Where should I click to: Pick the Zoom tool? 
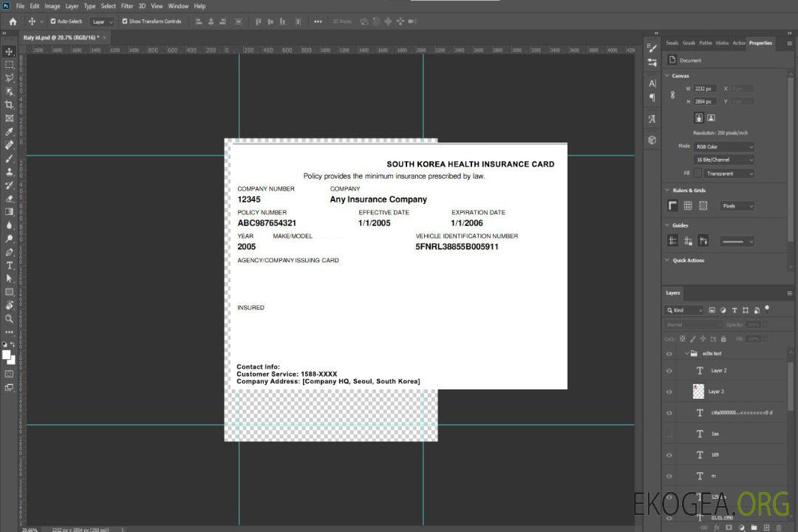10,318
